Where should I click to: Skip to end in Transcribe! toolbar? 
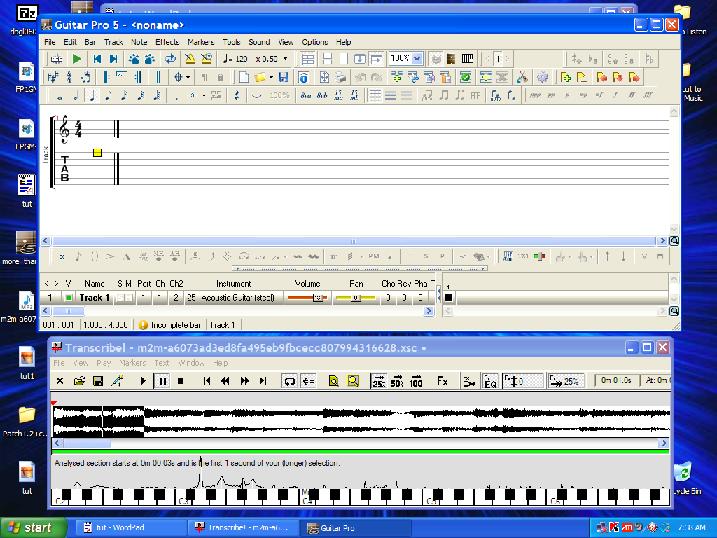click(x=263, y=381)
